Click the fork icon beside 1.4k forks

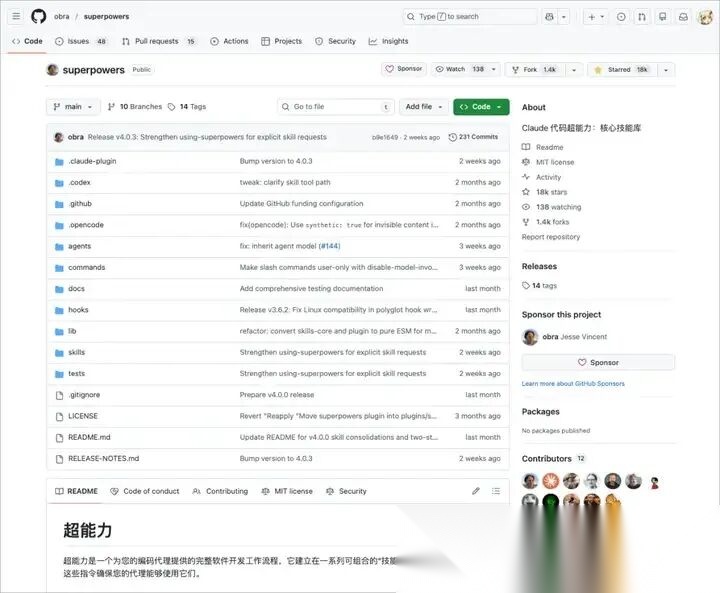pos(526,222)
